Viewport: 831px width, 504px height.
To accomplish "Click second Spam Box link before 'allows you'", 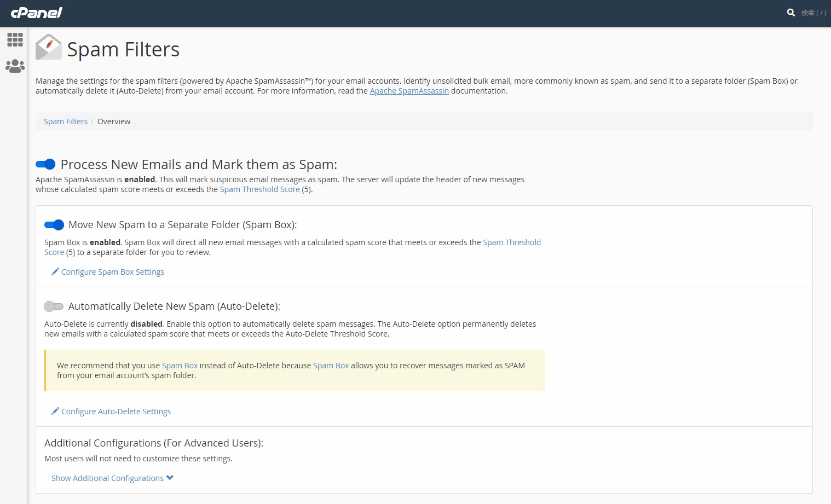I will [331, 366].
